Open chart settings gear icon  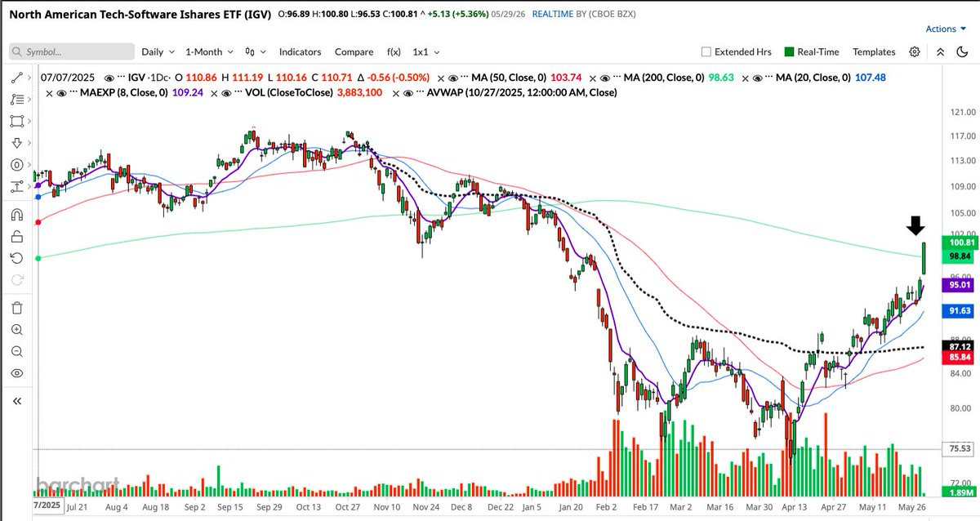[915, 51]
